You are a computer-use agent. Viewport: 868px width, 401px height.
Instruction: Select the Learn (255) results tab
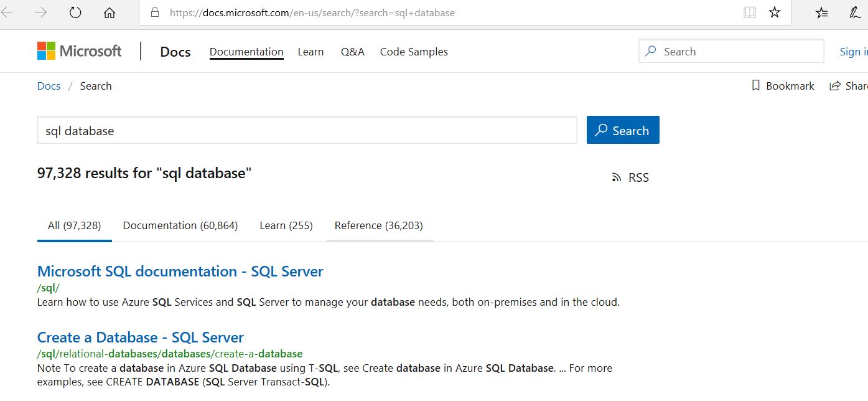(x=286, y=225)
